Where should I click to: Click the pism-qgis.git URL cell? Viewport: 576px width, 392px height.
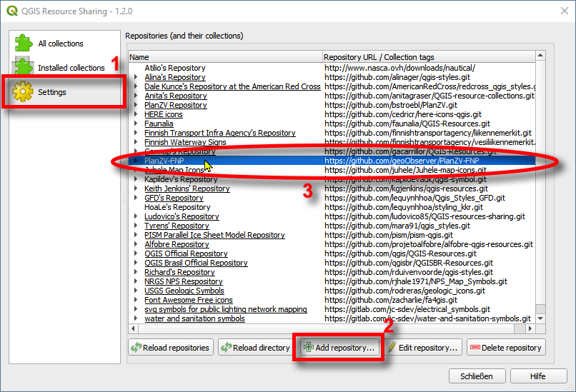click(x=389, y=235)
